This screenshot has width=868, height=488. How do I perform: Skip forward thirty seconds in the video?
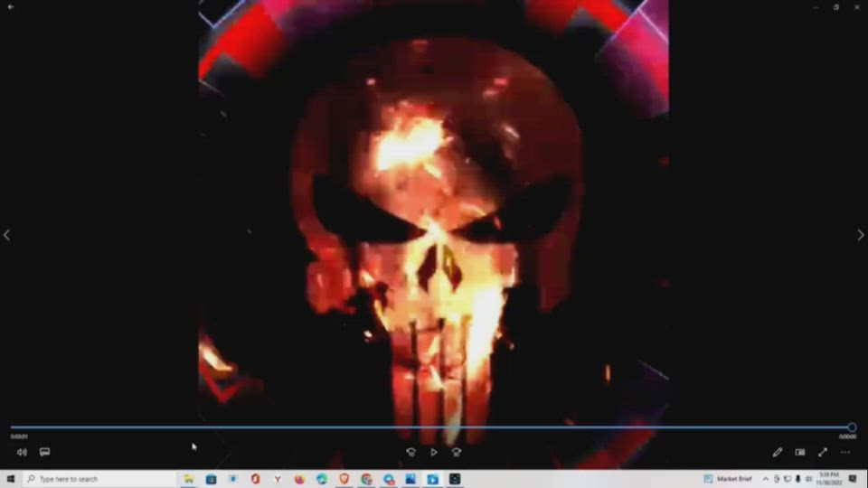point(456,452)
